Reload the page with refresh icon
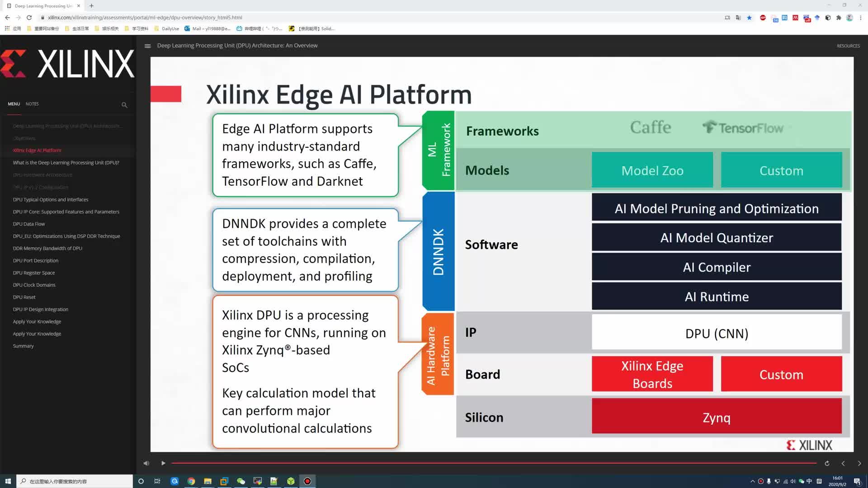Screen dimensions: 868x488 point(29,18)
